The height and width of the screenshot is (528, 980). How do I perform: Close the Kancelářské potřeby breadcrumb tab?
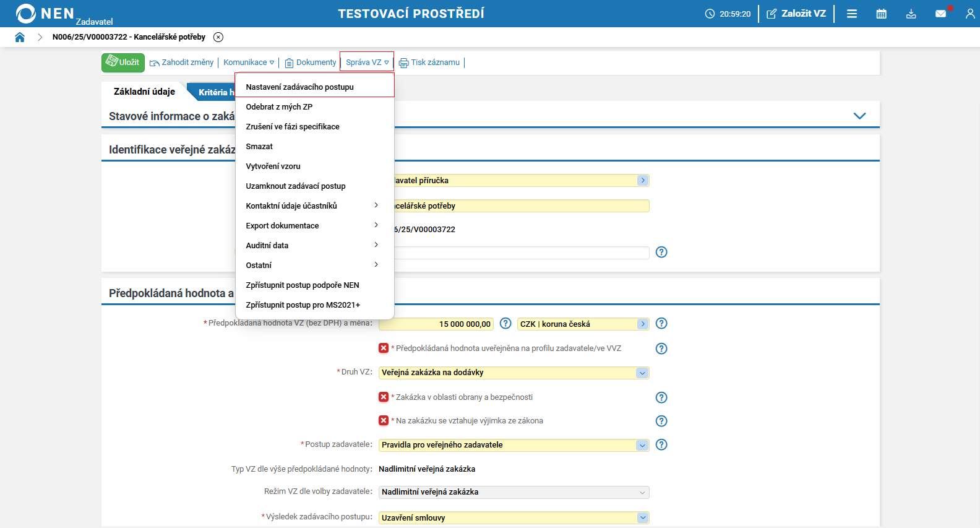[x=218, y=37]
